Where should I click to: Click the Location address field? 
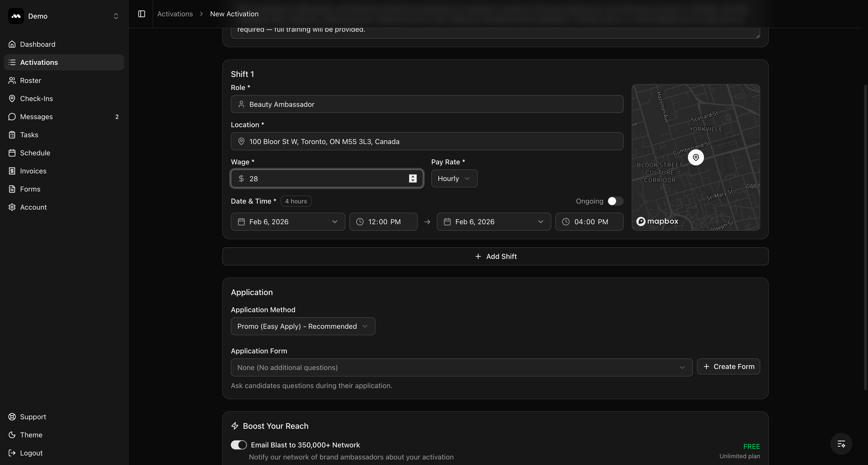pos(426,141)
